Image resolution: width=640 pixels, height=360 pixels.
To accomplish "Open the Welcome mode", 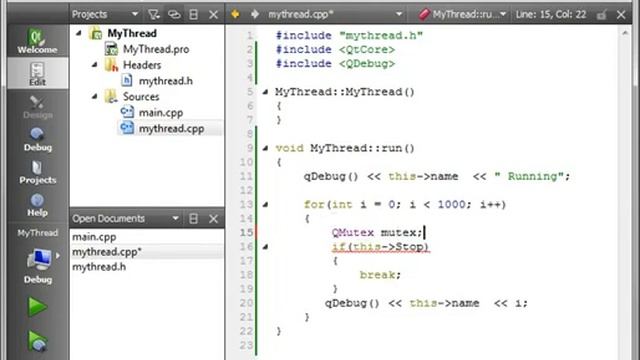I will (37, 41).
